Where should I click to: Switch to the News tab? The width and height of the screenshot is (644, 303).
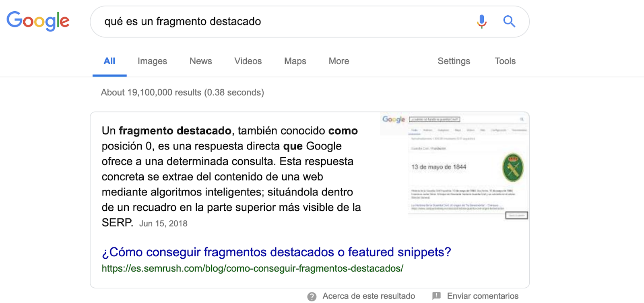click(200, 61)
